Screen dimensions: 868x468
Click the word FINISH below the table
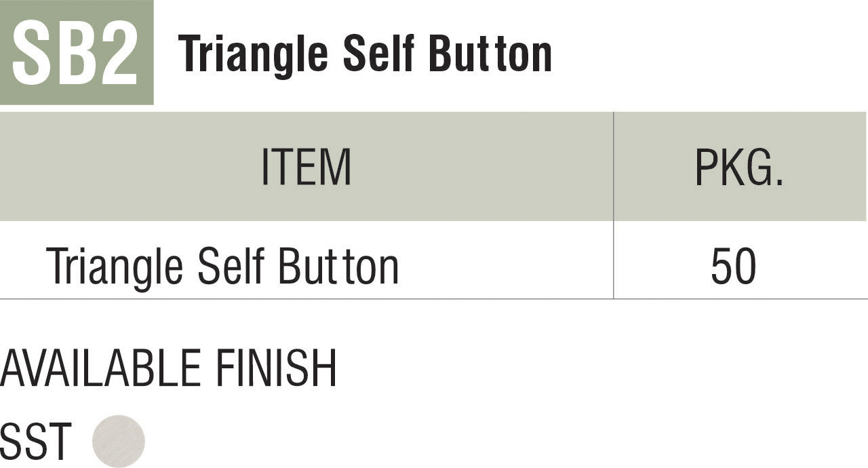click(276, 368)
